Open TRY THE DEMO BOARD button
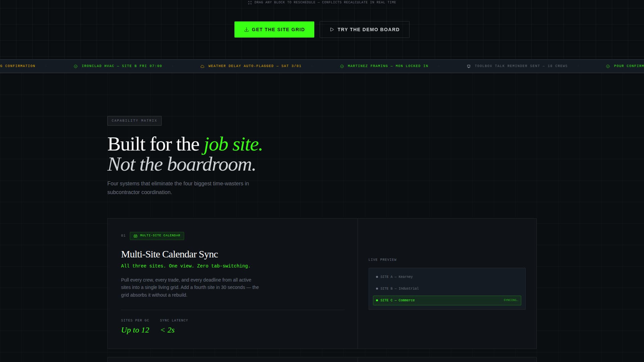This screenshot has width=644, height=362. coord(364,29)
